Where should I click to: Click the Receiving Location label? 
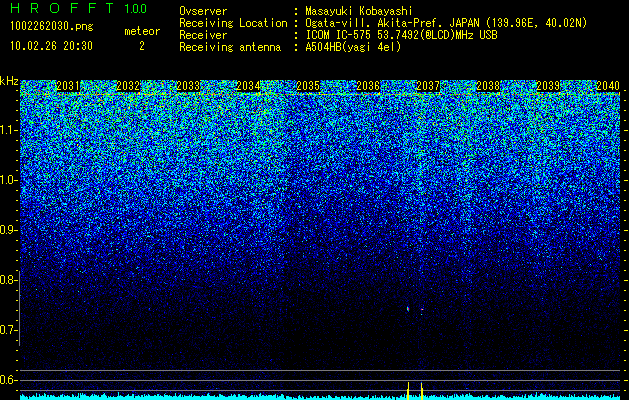233,24
